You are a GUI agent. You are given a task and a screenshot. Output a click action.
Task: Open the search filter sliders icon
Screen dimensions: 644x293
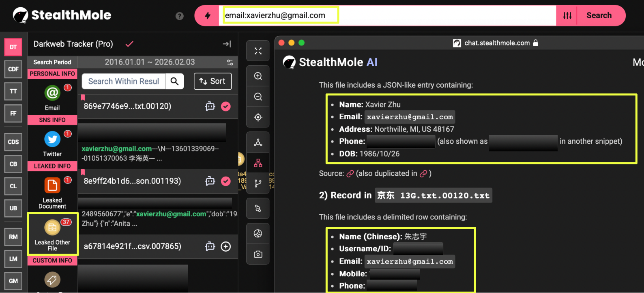(x=567, y=15)
